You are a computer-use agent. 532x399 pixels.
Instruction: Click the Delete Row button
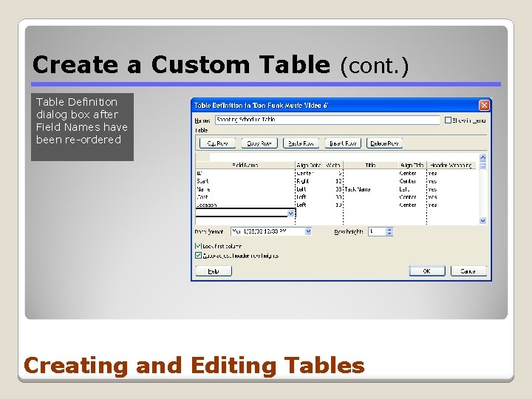[x=384, y=143]
